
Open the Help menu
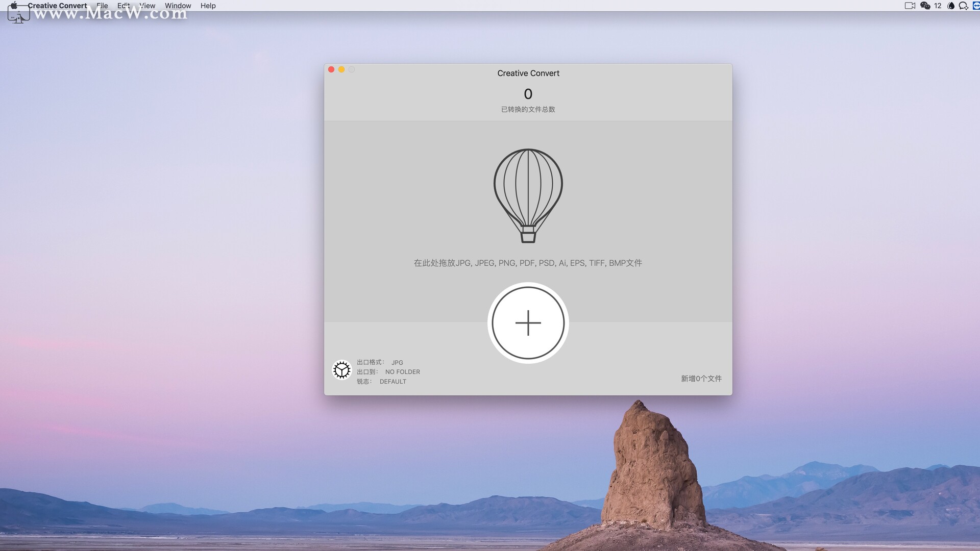coord(208,6)
